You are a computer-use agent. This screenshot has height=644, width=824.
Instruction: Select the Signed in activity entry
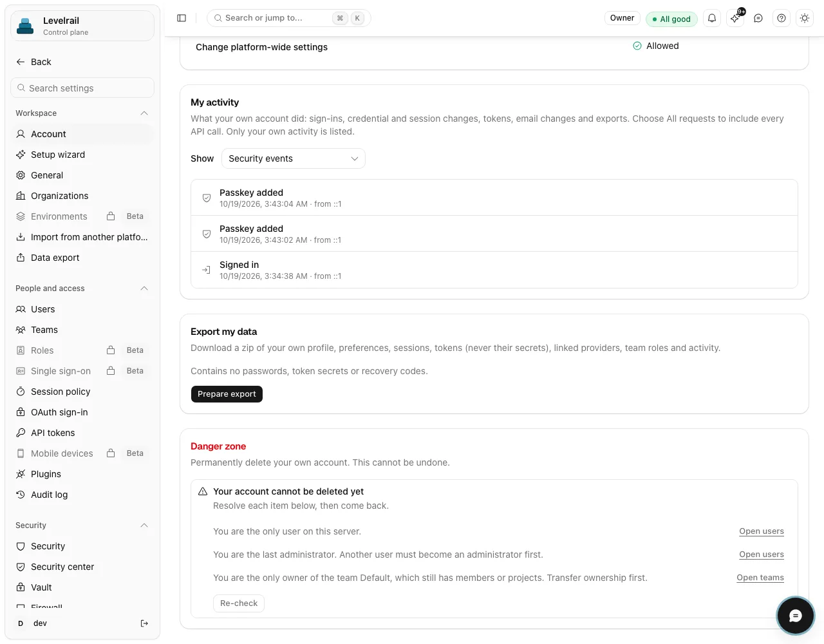click(x=494, y=270)
